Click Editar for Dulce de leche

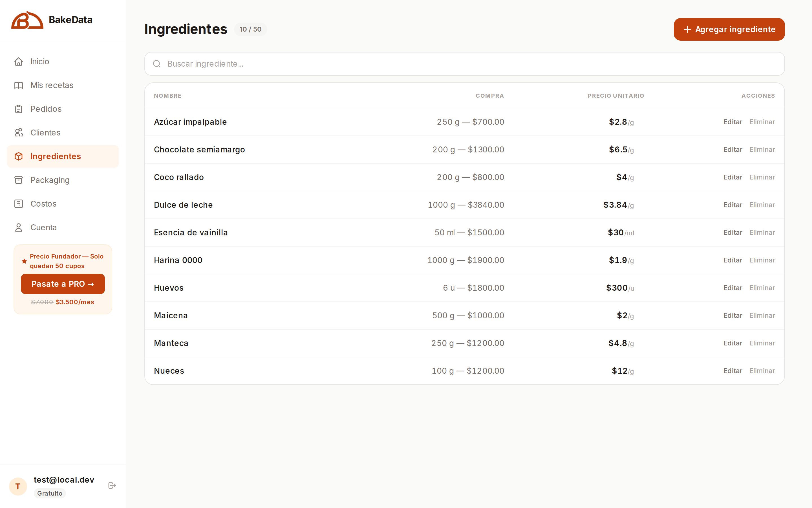point(732,205)
